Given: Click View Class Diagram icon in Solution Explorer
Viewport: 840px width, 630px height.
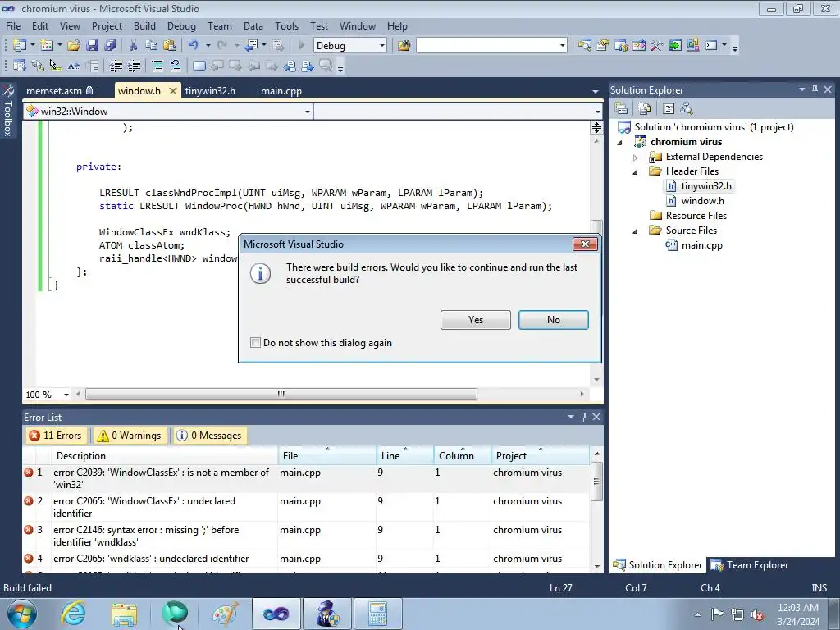Looking at the screenshot, I should click(687, 109).
